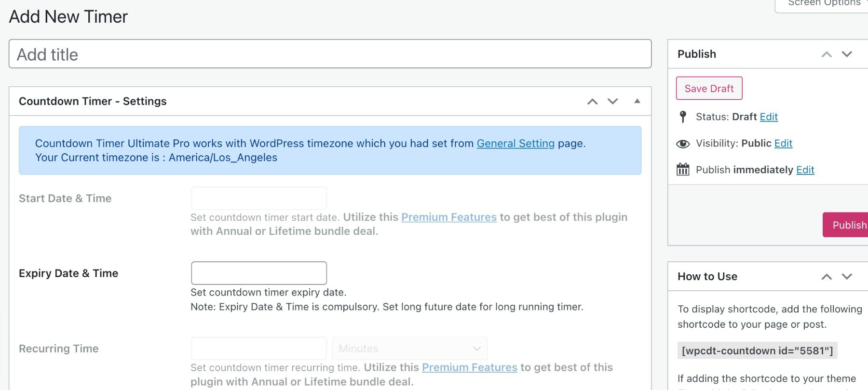Click the Expiry Date & Time field
This screenshot has height=390, width=868.
pyautogui.click(x=259, y=273)
